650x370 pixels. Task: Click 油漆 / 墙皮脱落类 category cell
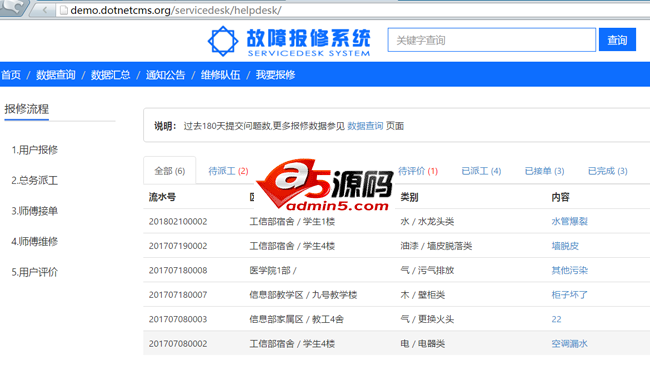coord(436,246)
